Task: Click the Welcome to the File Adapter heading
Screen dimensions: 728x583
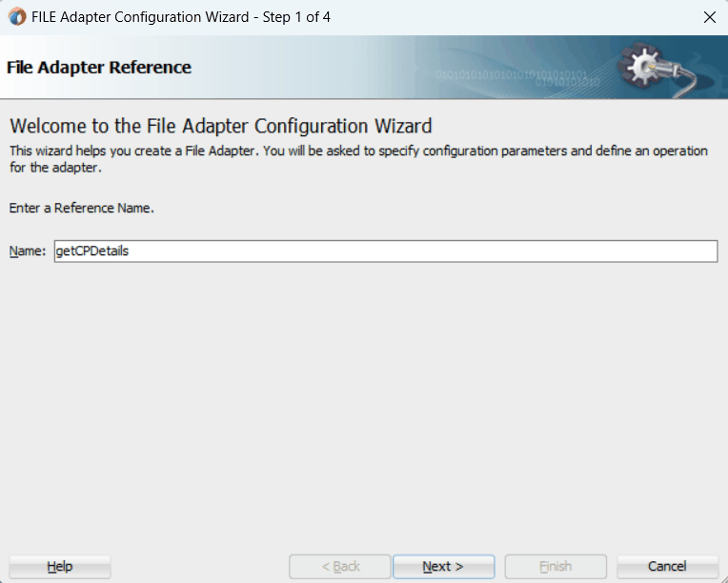Action: coord(221,127)
